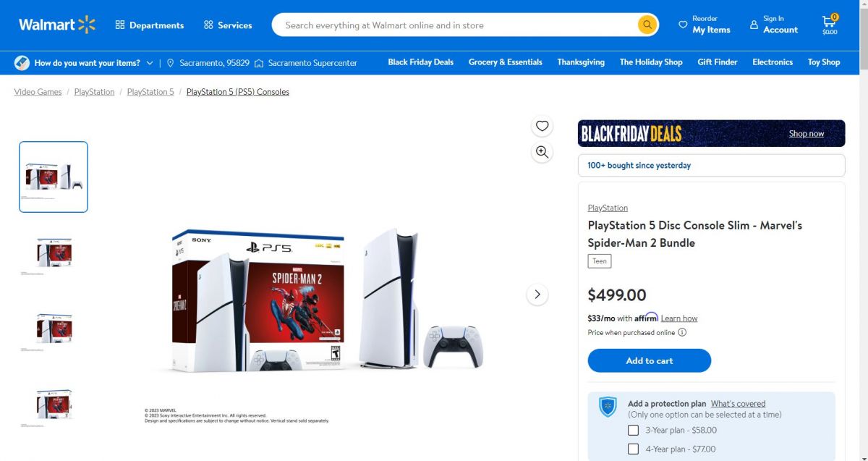Zoom product image with magnifier icon

(542, 152)
